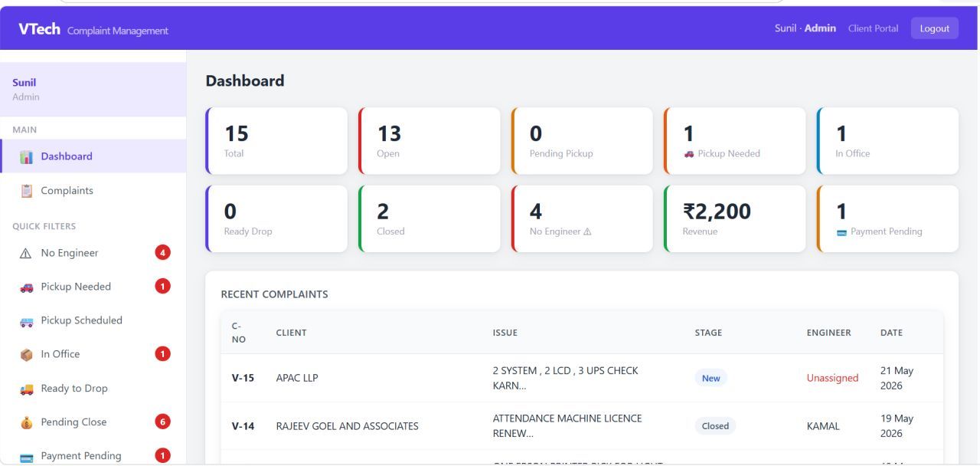Click the Dashboard chart icon in sidebar
Viewport: 980px width, 466px height.
26,156
